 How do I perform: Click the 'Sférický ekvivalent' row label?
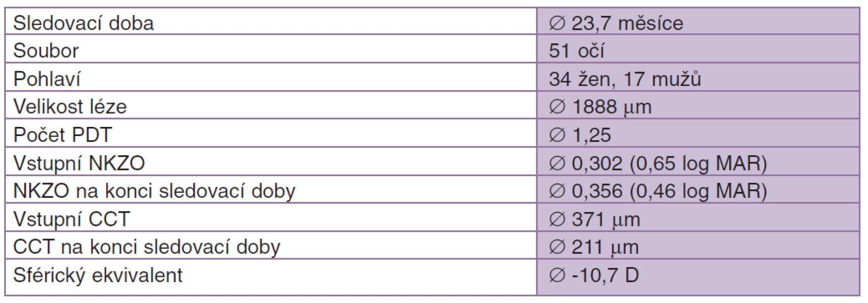click(98, 275)
